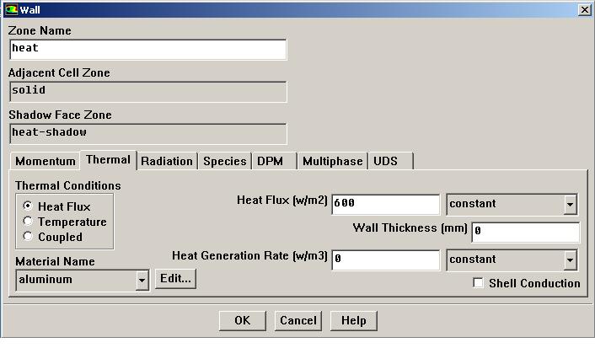595x364 pixels.
Task: Click the Zone Name text field
Action: (x=147, y=49)
